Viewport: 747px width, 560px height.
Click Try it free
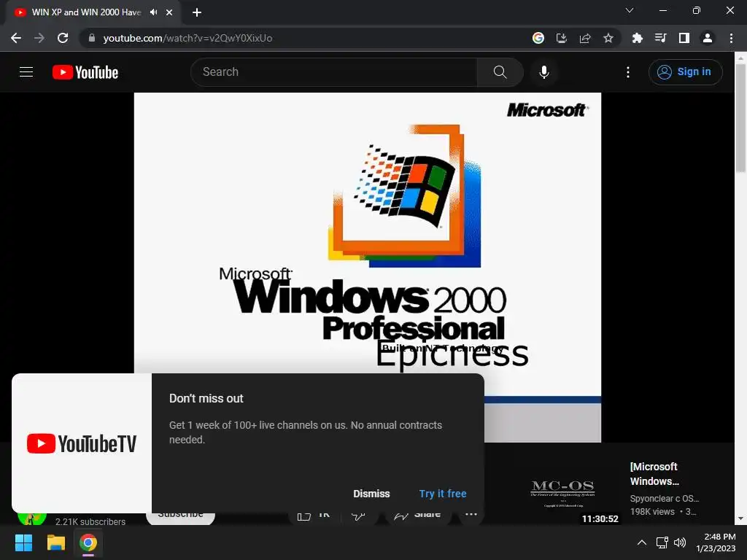point(443,494)
